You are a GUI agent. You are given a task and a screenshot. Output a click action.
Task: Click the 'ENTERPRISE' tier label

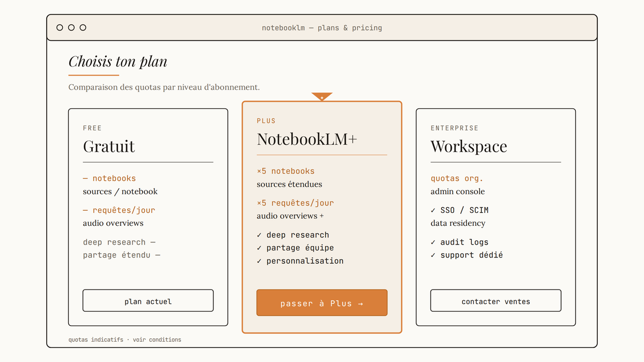point(455,128)
